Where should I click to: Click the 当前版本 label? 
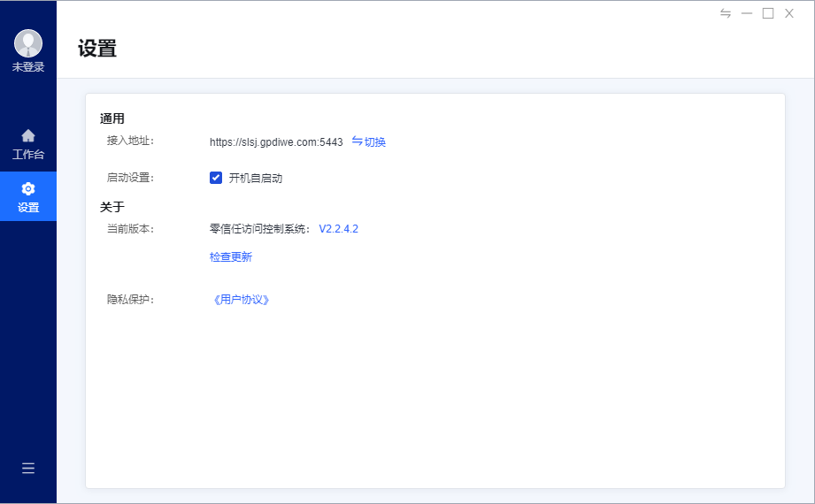(x=130, y=229)
